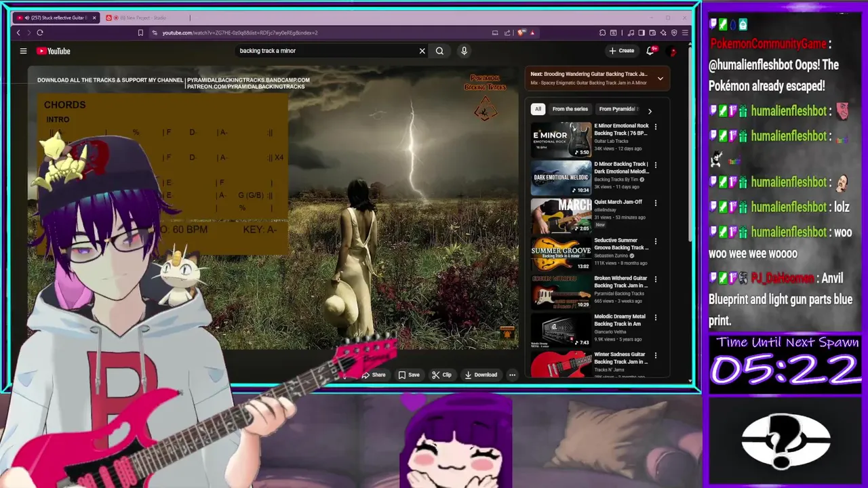Open the Summer Groove video thumbnail

(561, 253)
